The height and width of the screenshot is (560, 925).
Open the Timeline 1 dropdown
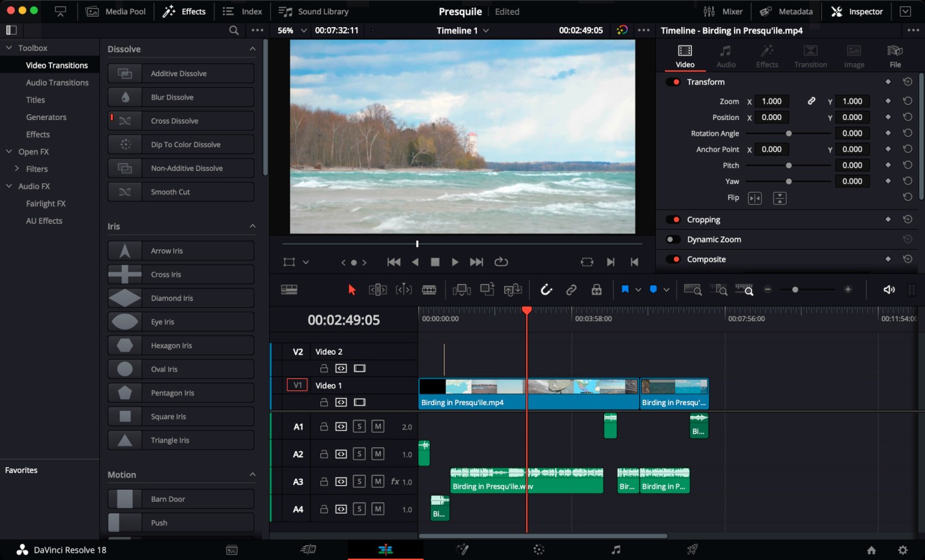[x=486, y=30]
